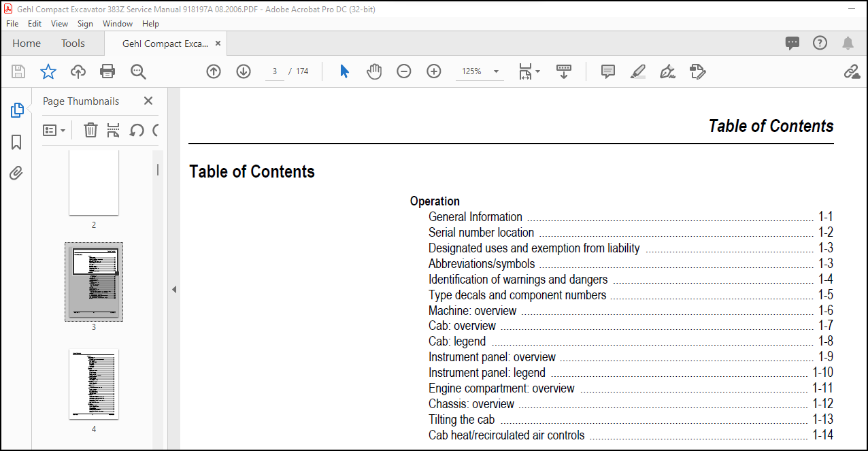The width and height of the screenshot is (868, 451).
Task: Open the Serial number location entry
Action: (x=481, y=233)
